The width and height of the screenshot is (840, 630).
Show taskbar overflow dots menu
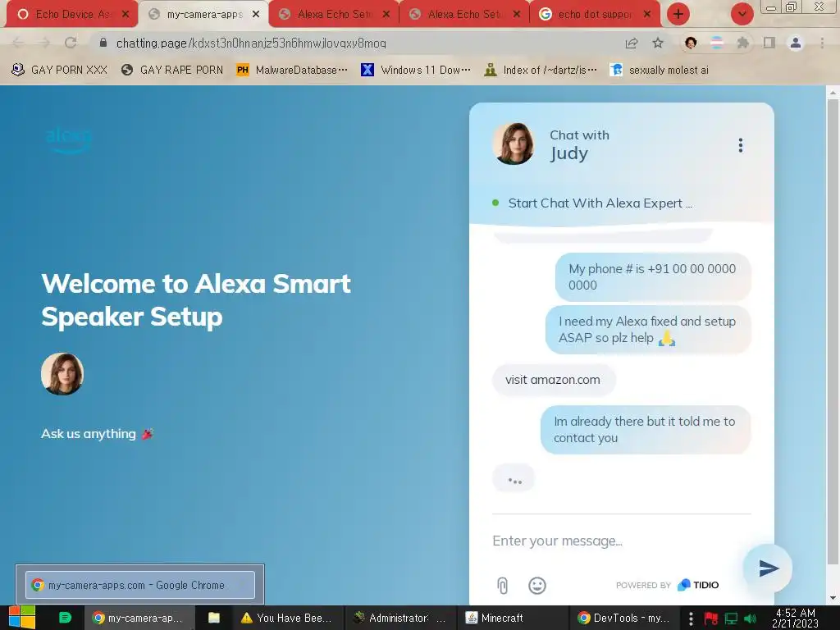[x=691, y=619]
